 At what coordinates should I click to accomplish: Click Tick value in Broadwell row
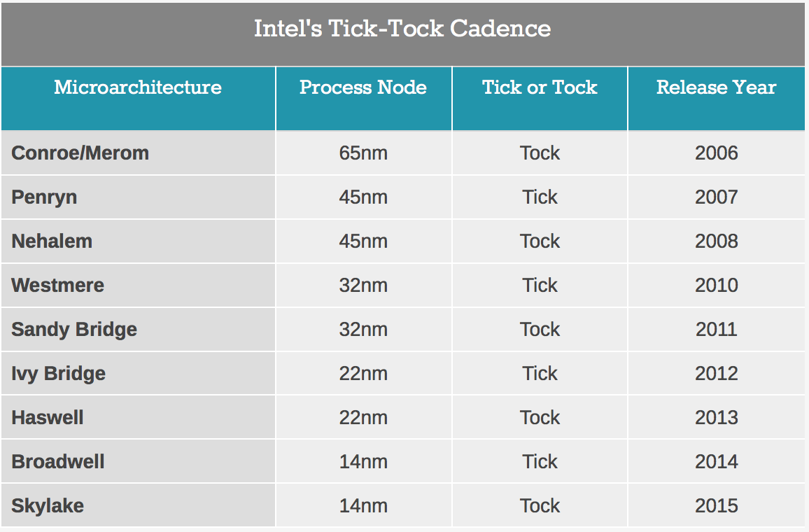pos(540,462)
